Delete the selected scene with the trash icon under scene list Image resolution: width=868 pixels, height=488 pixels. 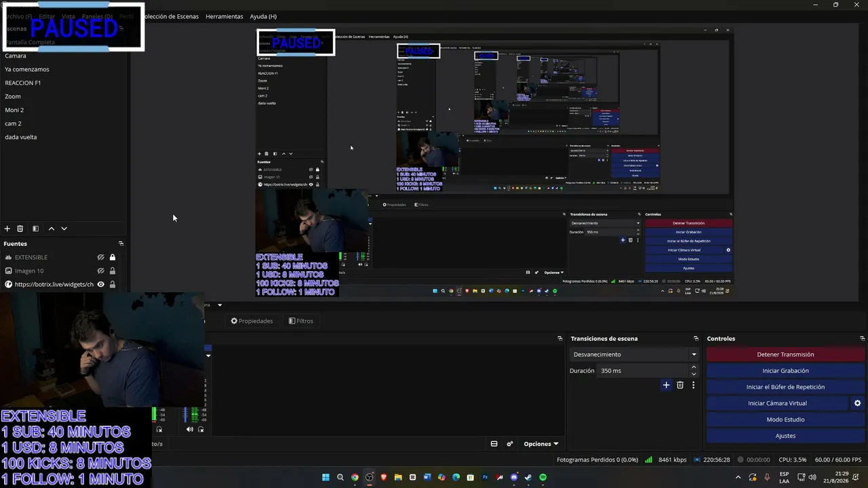(x=20, y=228)
